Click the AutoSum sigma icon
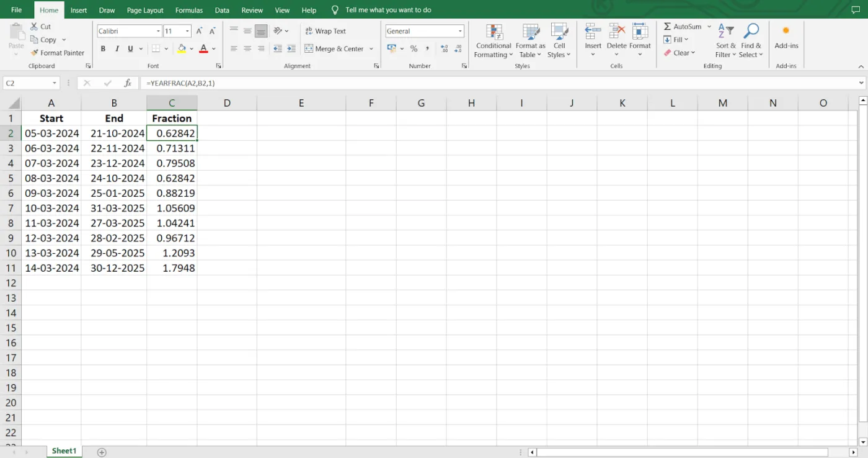Image resolution: width=868 pixels, height=458 pixels. 667,27
